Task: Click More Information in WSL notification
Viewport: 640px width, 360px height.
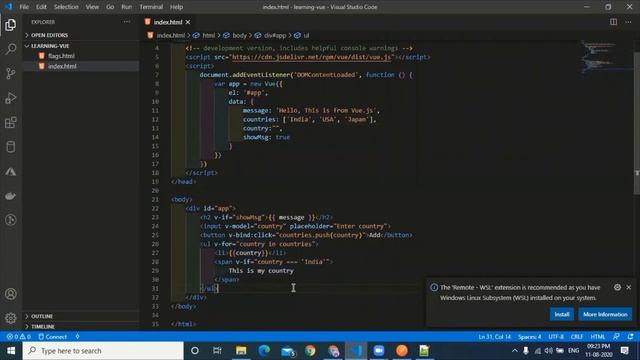Action: [x=605, y=314]
